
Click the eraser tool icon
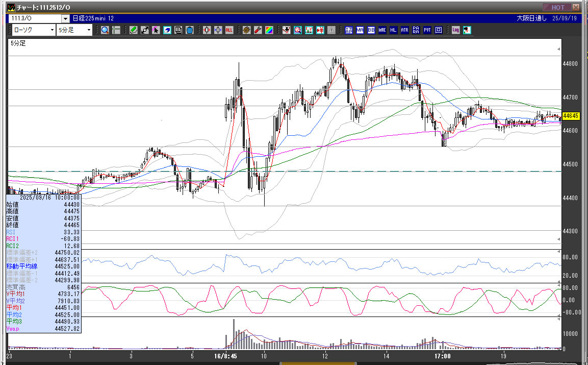coord(167,30)
